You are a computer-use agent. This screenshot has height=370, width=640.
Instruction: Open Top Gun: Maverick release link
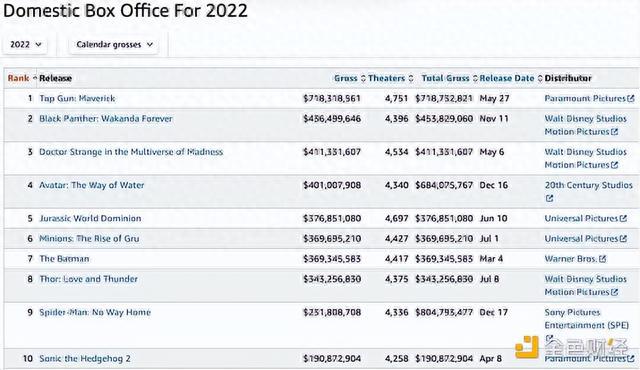77,98
